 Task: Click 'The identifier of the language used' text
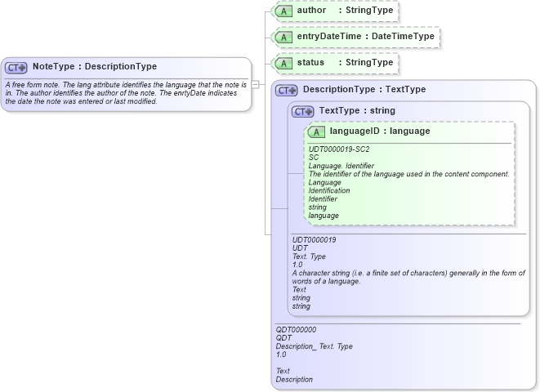[x=408, y=174]
